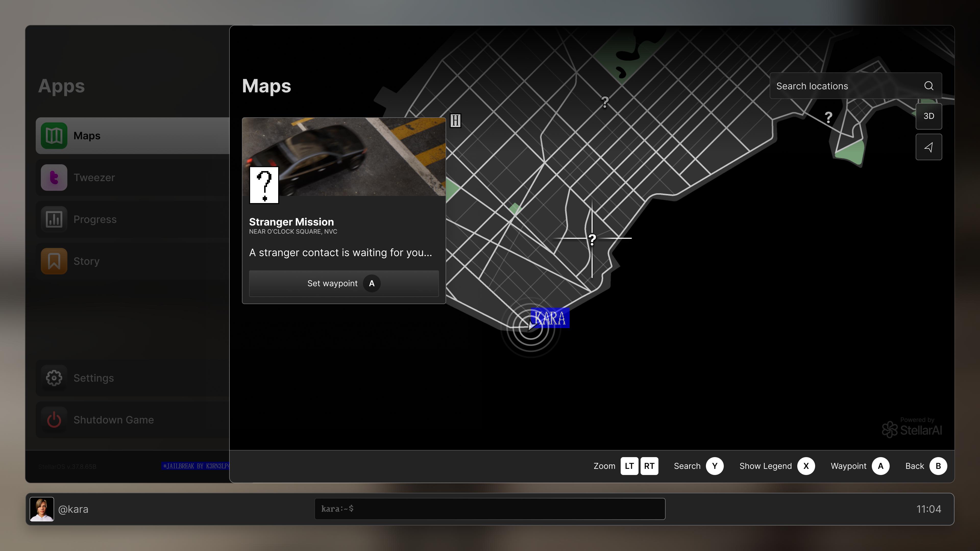Toggle the 3D map view

pos(929,116)
